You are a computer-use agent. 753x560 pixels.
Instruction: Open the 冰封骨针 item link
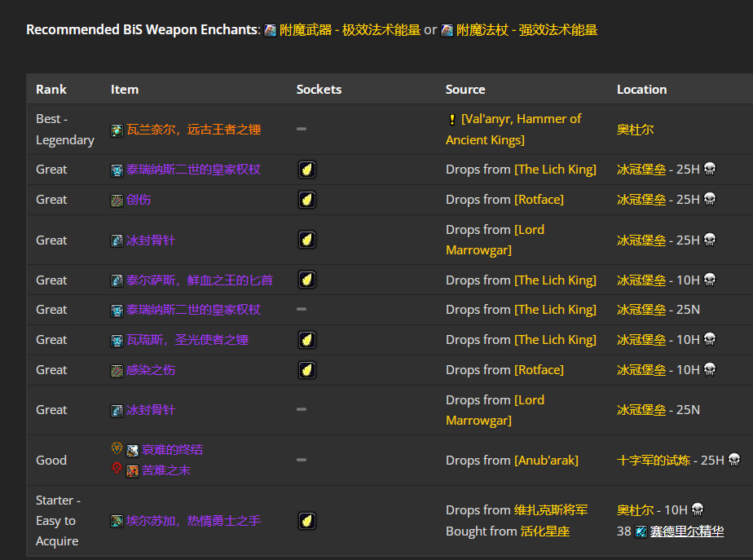(x=152, y=240)
